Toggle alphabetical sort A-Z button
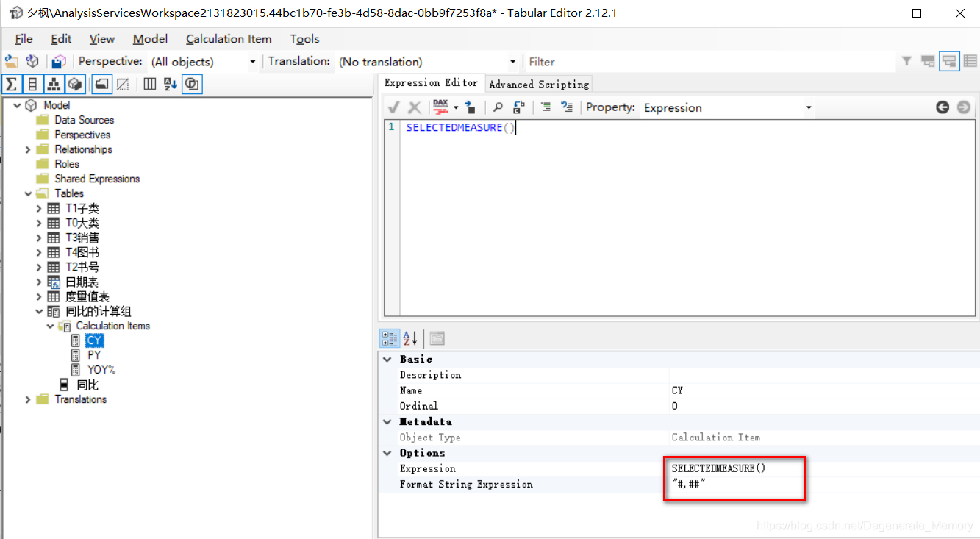 point(171,84)
